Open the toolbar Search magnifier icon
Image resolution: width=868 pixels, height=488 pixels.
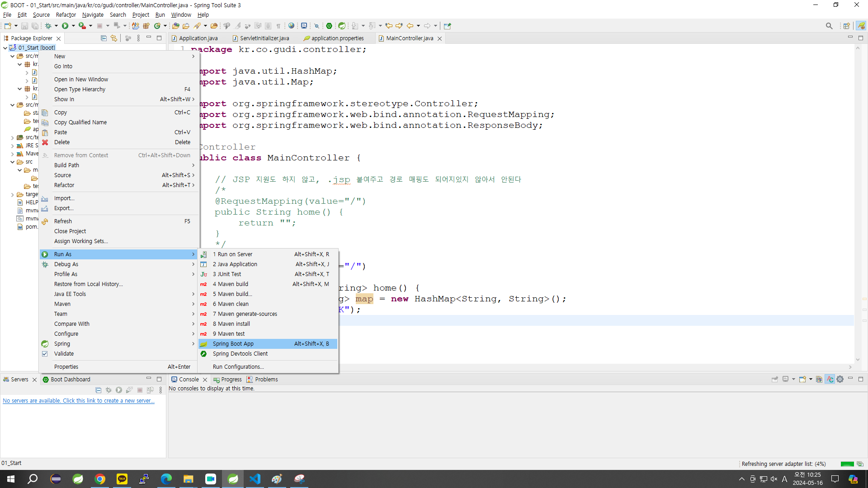tap(829, 26)
